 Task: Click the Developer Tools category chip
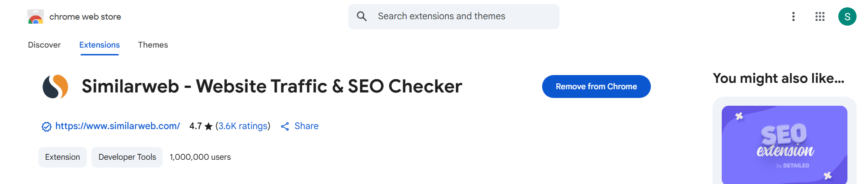point(127,157)
